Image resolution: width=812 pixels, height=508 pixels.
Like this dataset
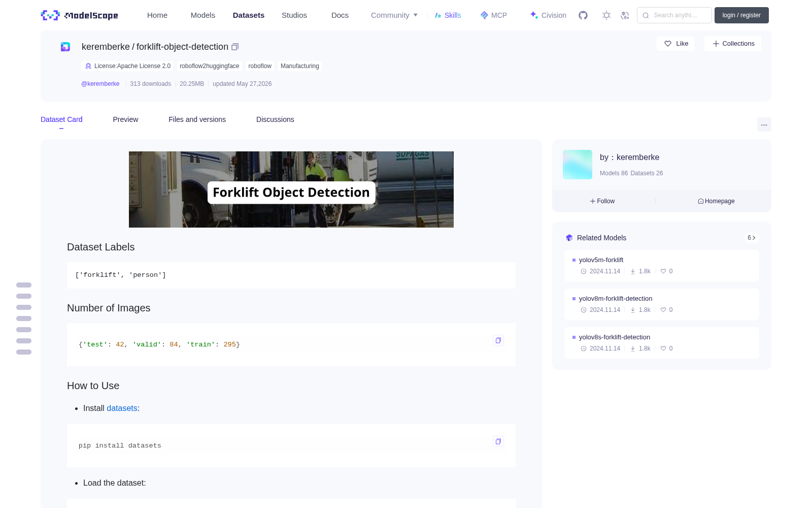[676, 44]
